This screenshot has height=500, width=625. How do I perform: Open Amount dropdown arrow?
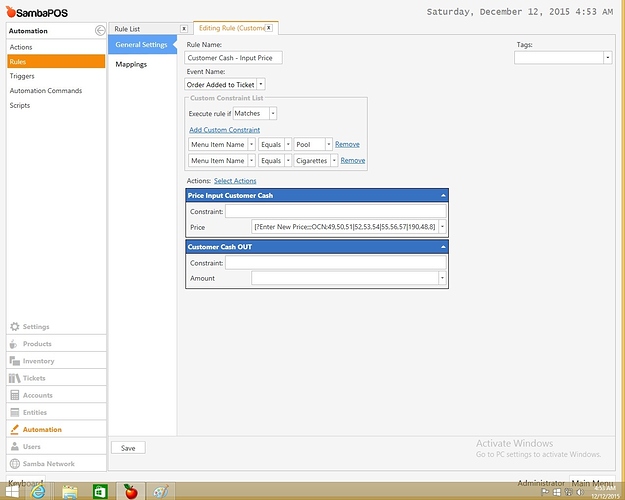coord(442,278)
